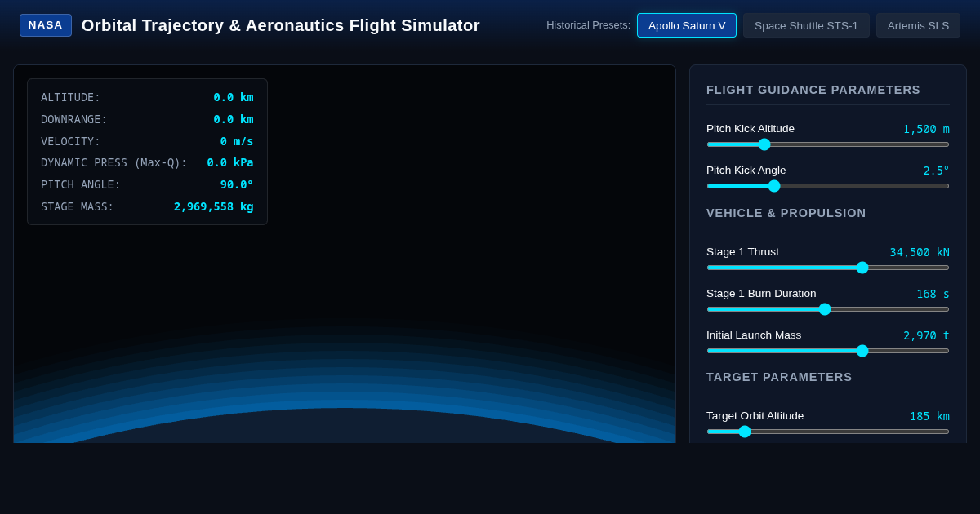Click the VELOCITY 0 m/s readout
Viewport: 980px width, 514px height.
(147, 141)
